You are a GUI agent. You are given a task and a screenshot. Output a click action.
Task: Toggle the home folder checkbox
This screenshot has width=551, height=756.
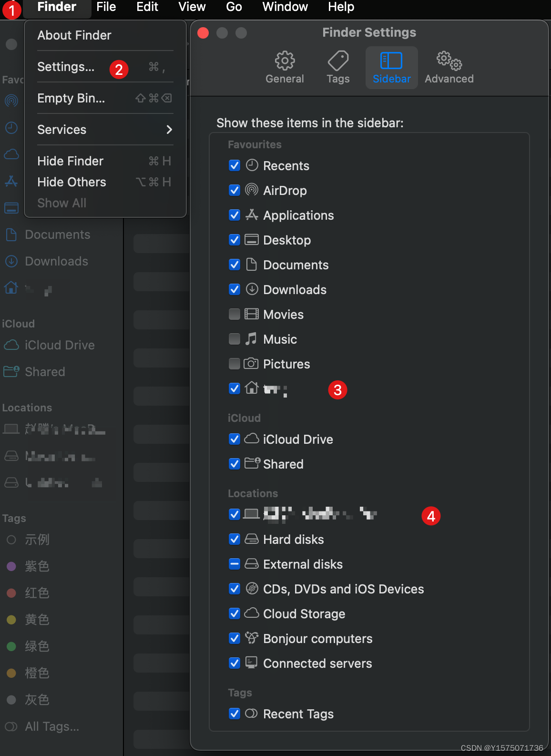(235, 388)
